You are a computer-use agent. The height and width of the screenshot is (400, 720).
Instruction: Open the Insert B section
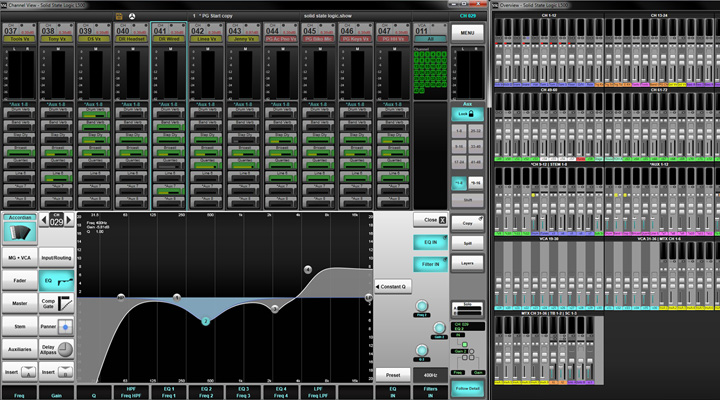tap(58, 372)
